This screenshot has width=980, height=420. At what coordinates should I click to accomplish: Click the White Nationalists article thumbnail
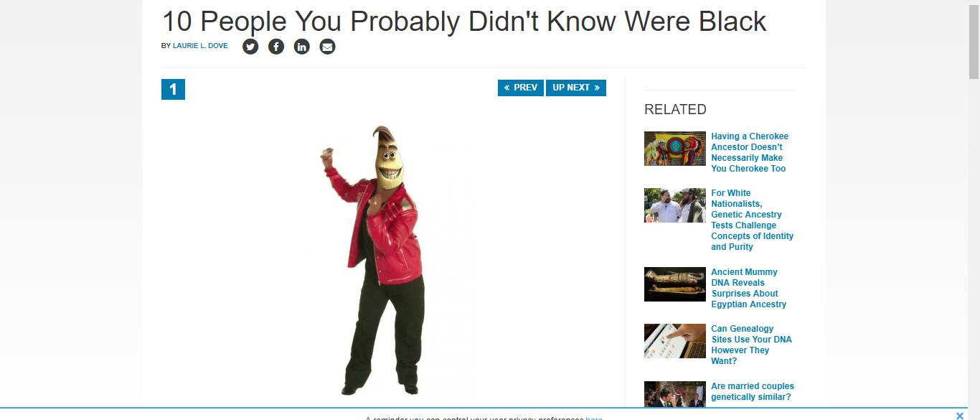coord(675,205)
